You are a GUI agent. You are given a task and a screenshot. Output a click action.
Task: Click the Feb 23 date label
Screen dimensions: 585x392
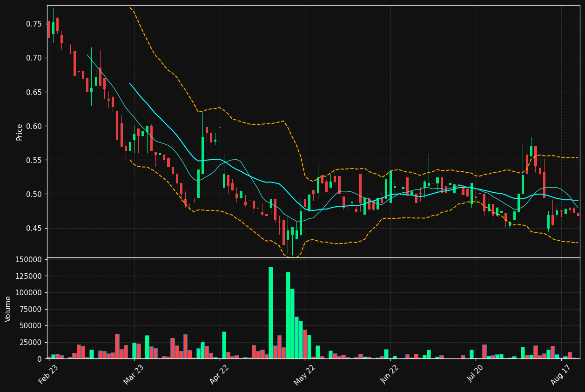pos(48,374)
